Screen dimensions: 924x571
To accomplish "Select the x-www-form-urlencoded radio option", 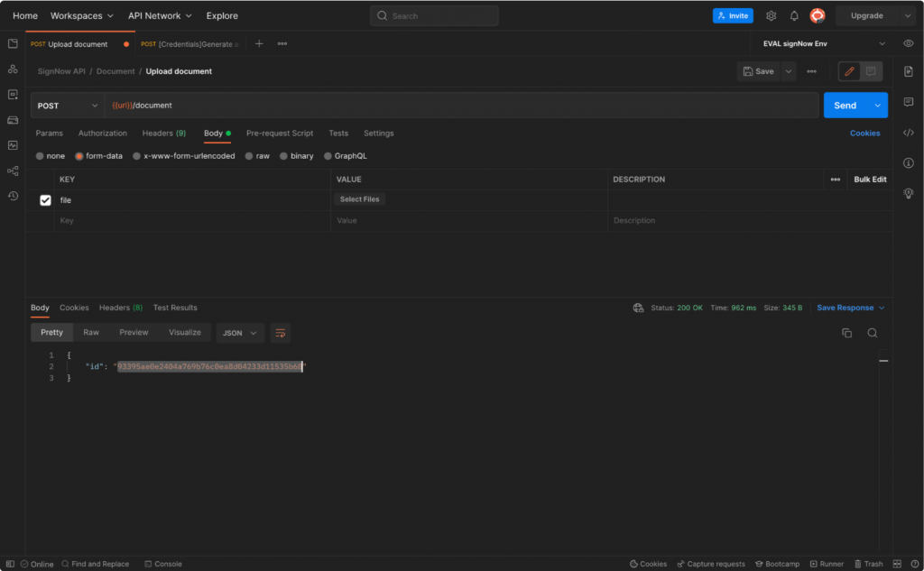I will click(x=136, y=156).
